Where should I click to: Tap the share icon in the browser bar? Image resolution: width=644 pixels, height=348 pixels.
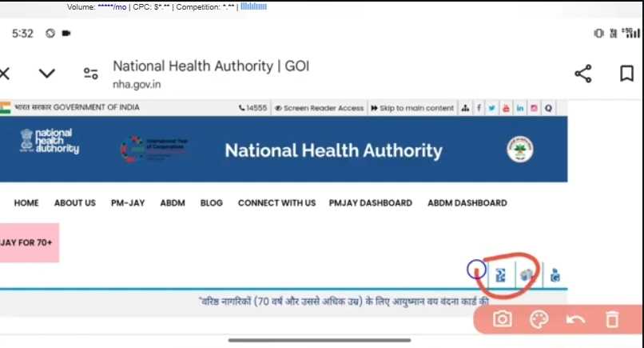(582, 74)
